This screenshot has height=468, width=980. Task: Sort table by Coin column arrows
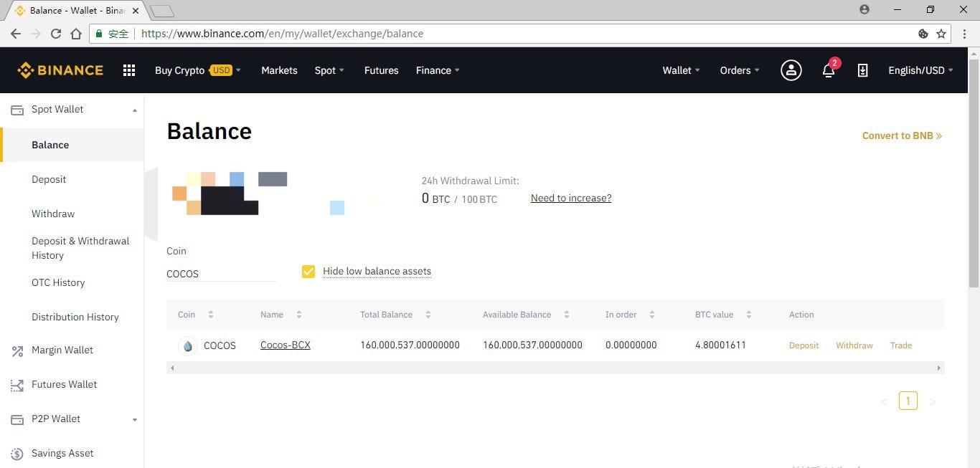(210, 315)
